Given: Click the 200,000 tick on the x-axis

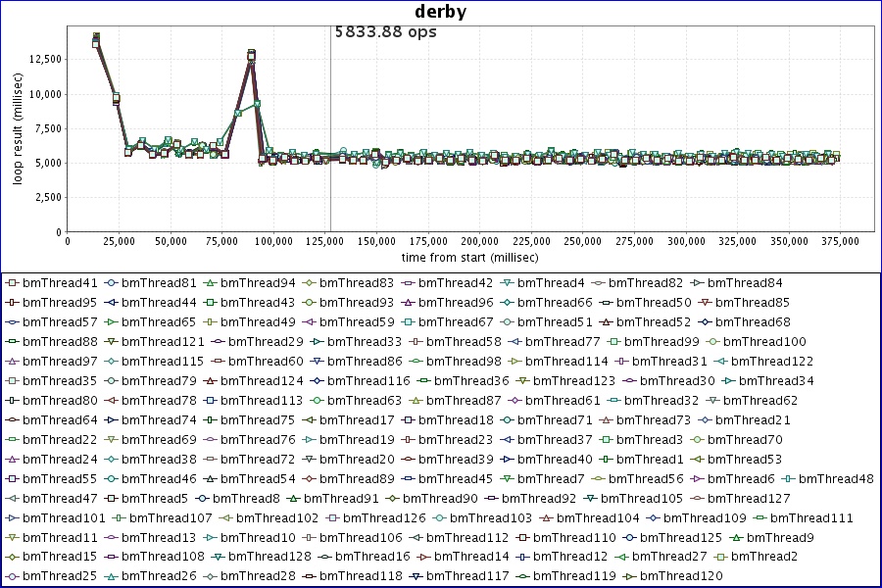Looking at the screenshot, I should (479, 241).
